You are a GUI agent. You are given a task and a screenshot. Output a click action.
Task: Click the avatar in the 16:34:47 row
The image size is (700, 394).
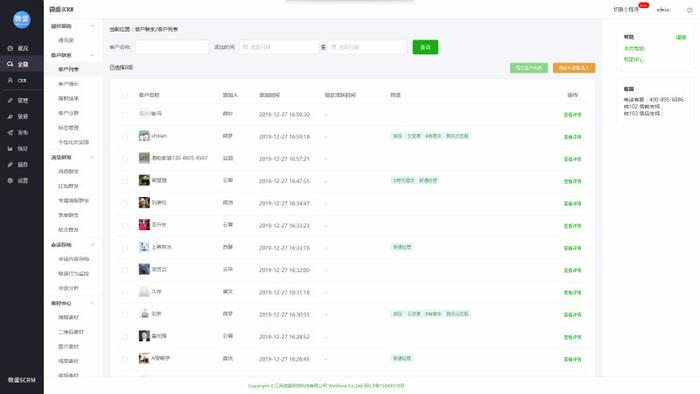click(x=144, y=203)
